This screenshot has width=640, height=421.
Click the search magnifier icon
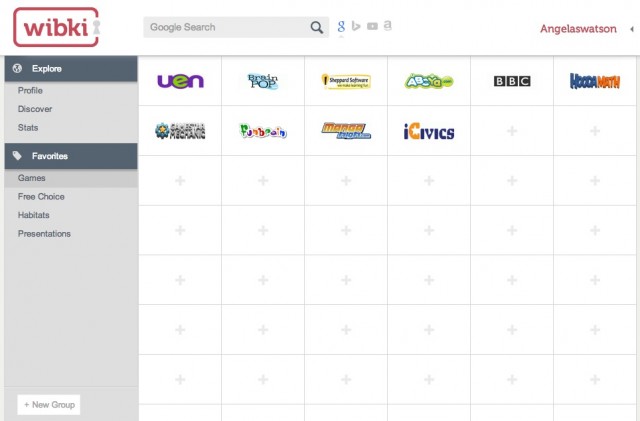[316, 27]
